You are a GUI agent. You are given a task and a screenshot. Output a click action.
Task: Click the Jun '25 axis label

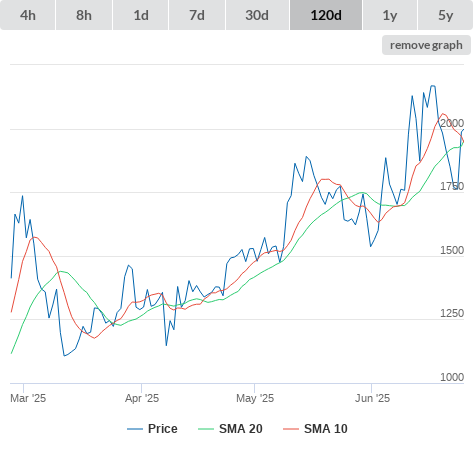pyautogui.click(x=372, y=398)
